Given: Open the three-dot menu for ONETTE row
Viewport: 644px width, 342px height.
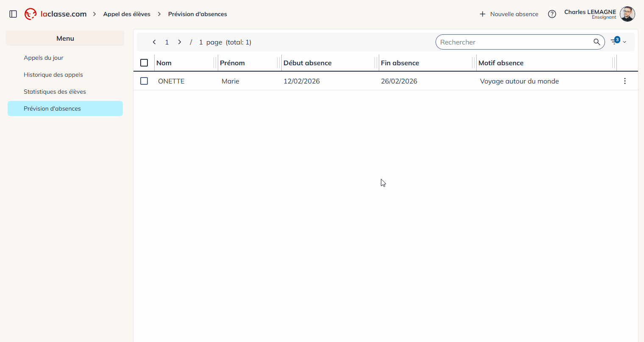Looking at the screenshot, I should [625, 81].
